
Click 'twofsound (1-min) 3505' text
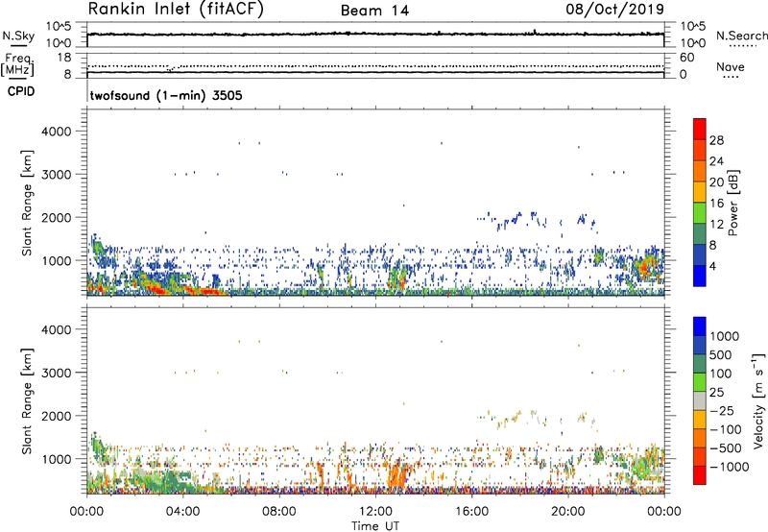tap(166, 95)
